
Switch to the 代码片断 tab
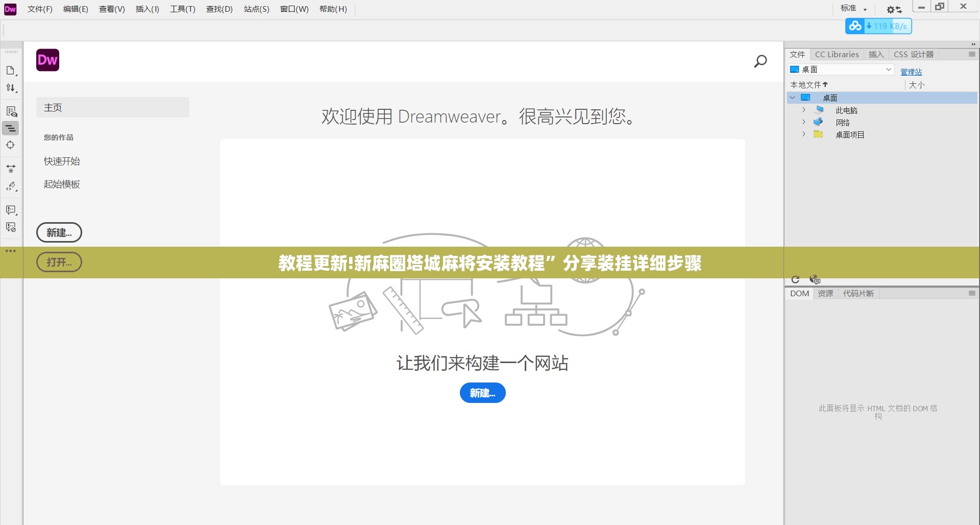(x=859, y=293)
